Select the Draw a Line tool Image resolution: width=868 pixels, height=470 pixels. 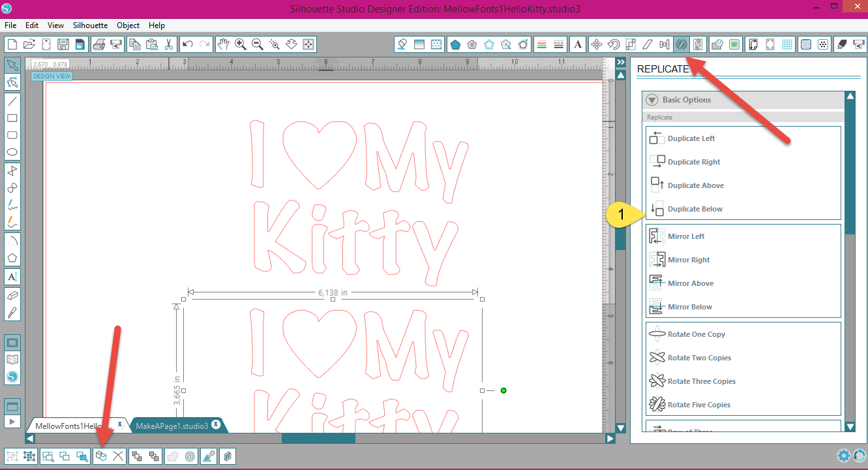click(x=12, y=101)
